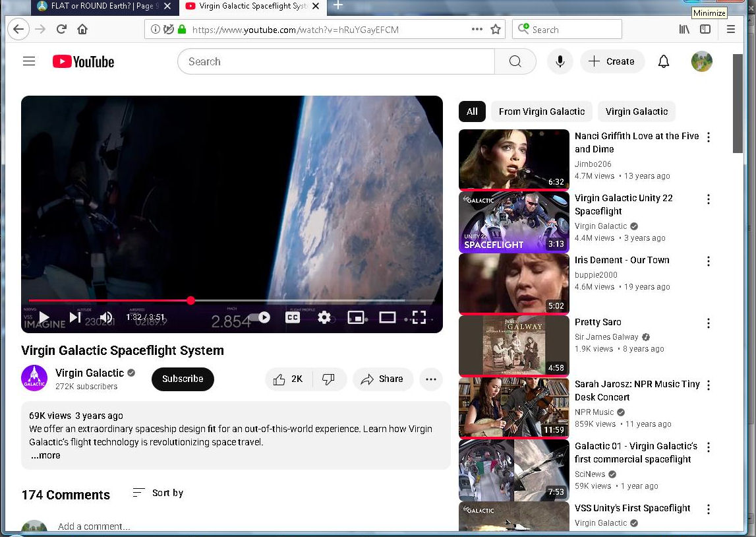Image resolution: width=756 pixels, height=537 pixels.
Task: Click the Share button
Action: [x=382, y=379]
